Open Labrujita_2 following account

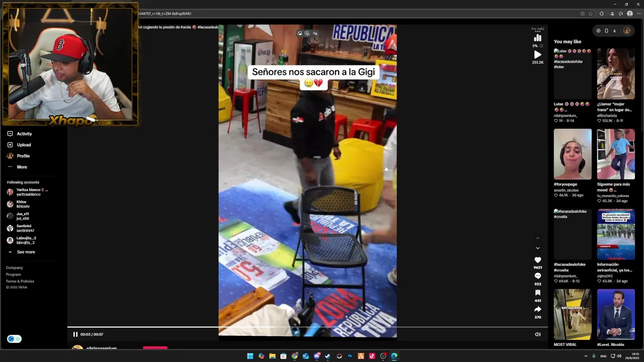pyautogui.click(x=22, y=240)
